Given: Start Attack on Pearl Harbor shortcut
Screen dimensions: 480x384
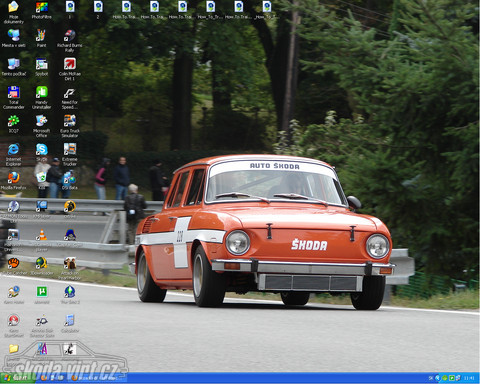Looking at the screenshot, I should point(69,263).
